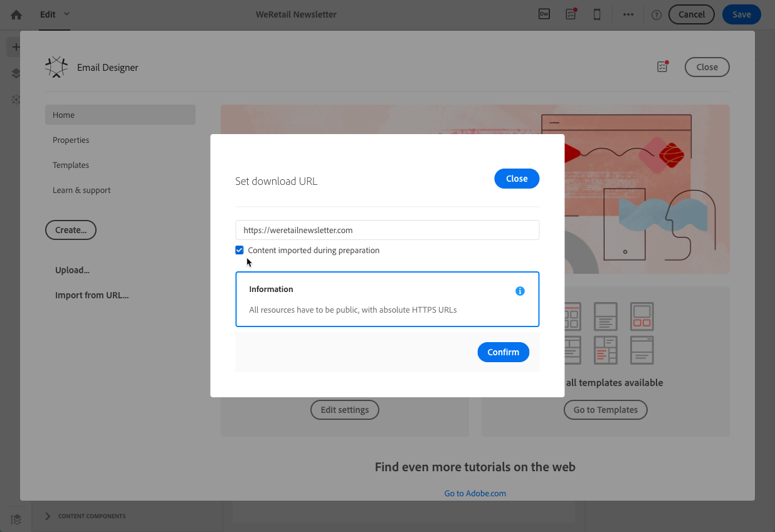
Task: Click the blue information icon
Action: point(520,291)
